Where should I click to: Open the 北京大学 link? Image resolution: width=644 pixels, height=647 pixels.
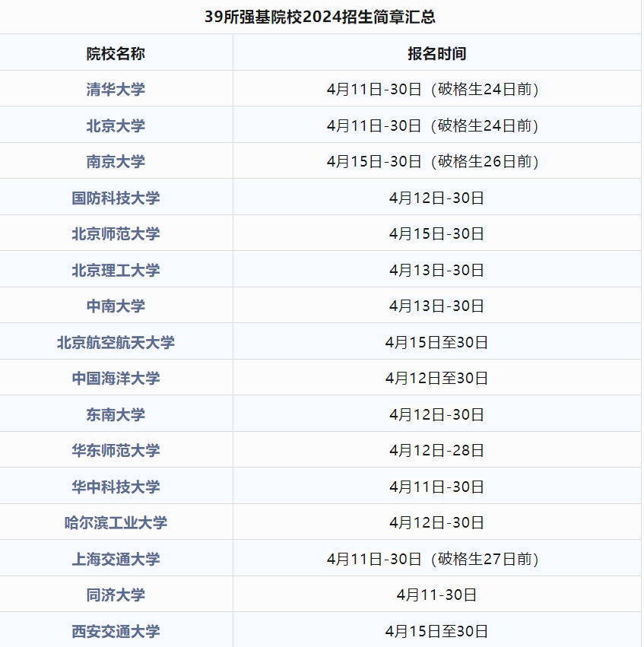click(x=116, y=125)
